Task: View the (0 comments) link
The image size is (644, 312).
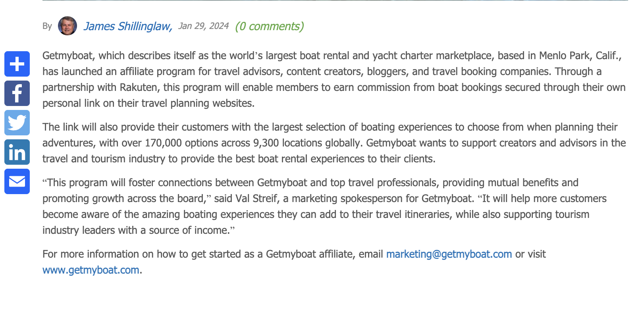Action: (x=269, y=26)
